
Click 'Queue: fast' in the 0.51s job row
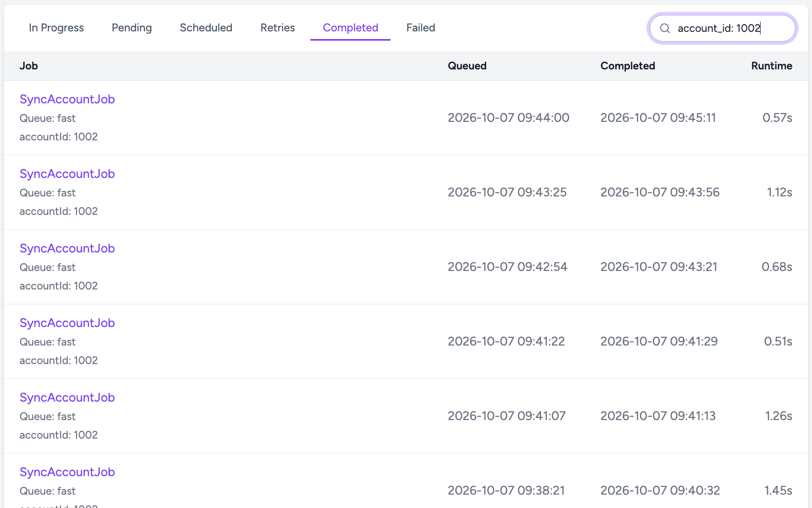coord(47,342)
